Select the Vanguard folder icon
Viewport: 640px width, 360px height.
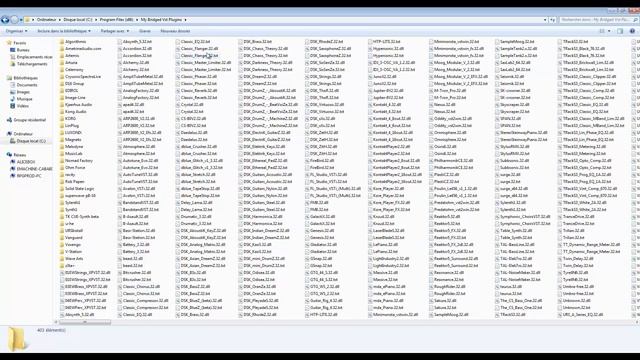tap(62, 238)
